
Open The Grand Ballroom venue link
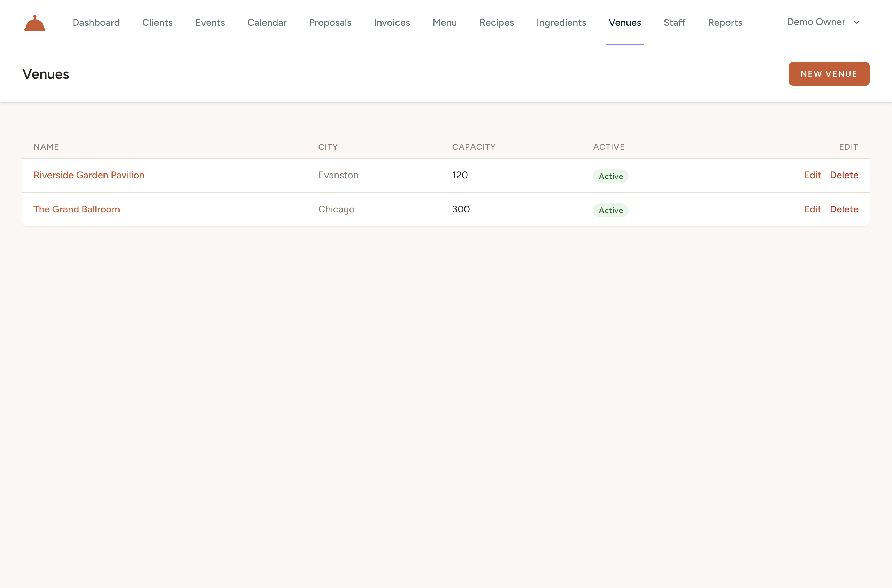[77, 209]
